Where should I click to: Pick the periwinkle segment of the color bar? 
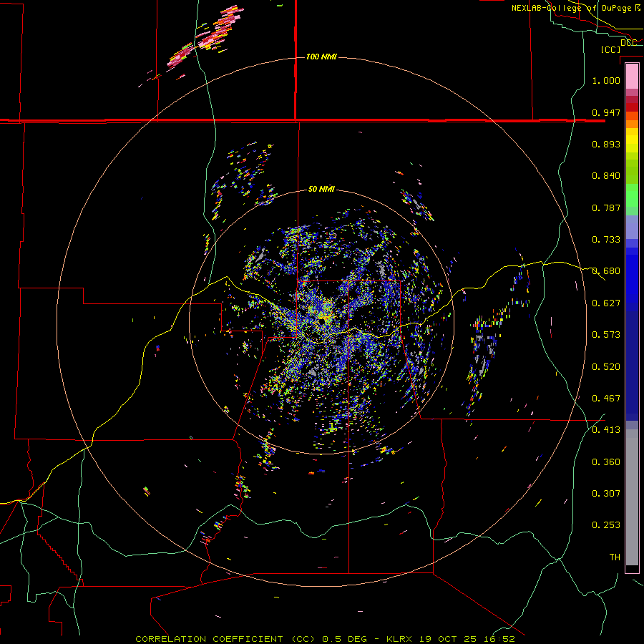(632, 228)
